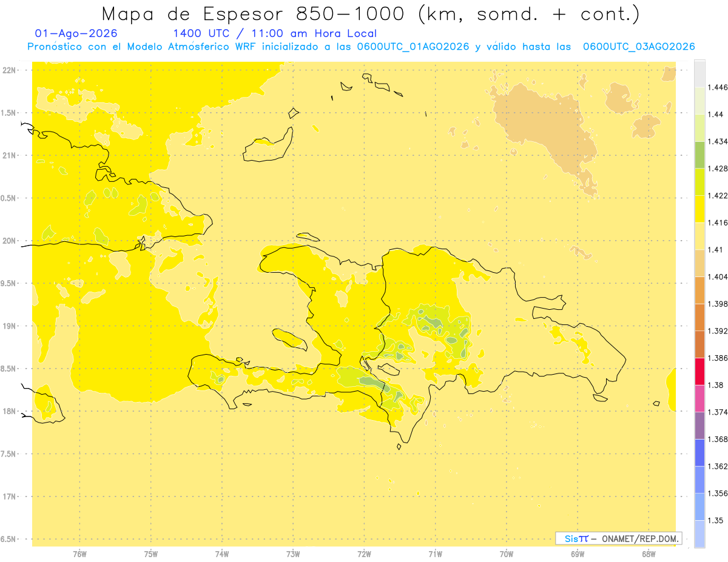Click the legend value 1.38
Image resolution: width=728 pixels, height=562 pixels.
[716, 385]
